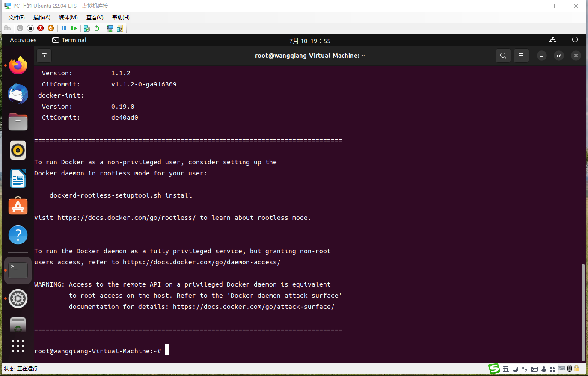Open the Files manager from the dock
588x376 pixels.
[x=18, y=122]
